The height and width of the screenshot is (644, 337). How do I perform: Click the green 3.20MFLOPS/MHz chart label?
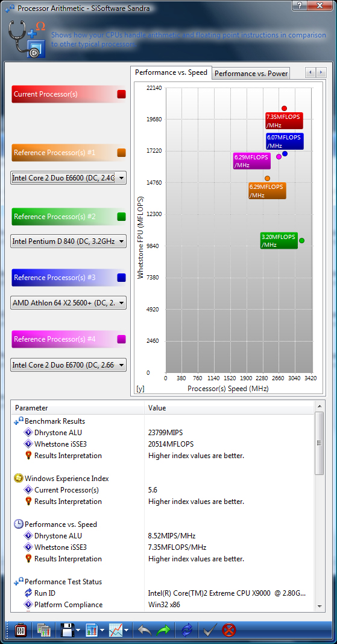point(279,241)
